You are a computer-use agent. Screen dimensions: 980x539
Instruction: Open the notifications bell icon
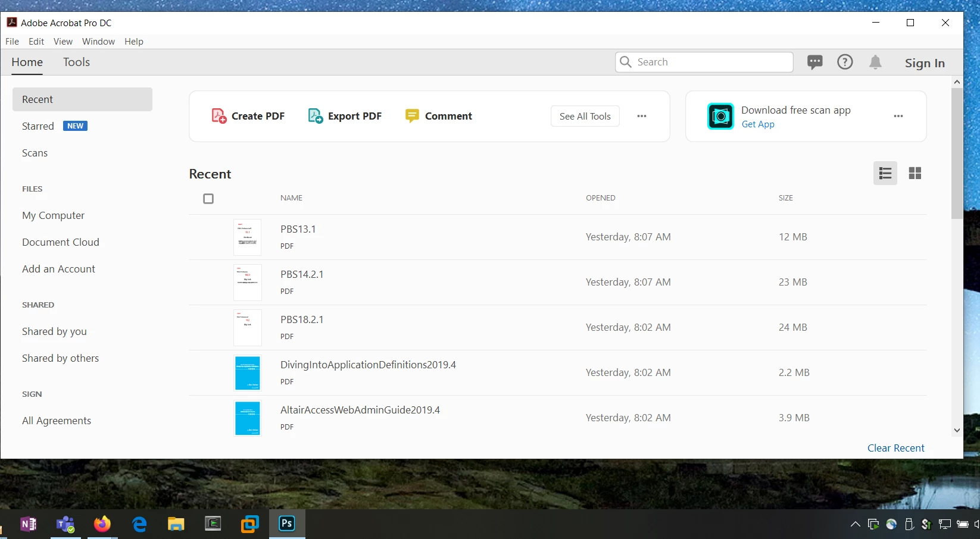pos(875,62)
